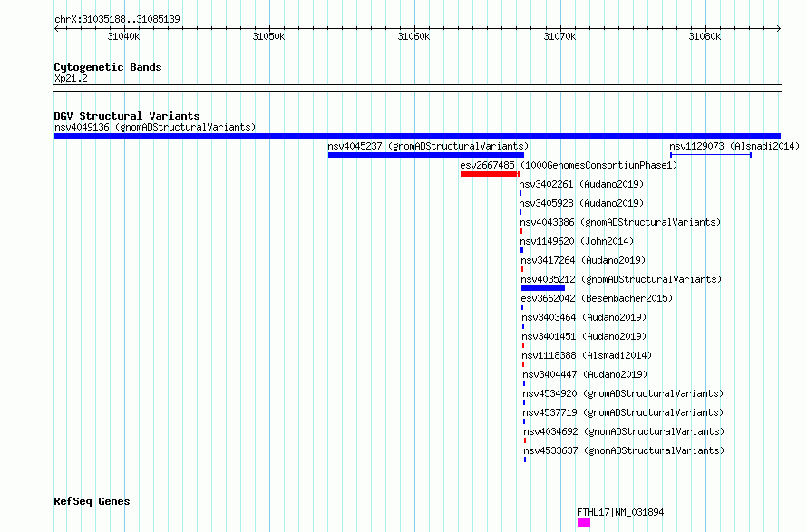Open nsv3405928 Audano2019 label
The height and width of the screenshot is (532, 807).
(581, 203)
